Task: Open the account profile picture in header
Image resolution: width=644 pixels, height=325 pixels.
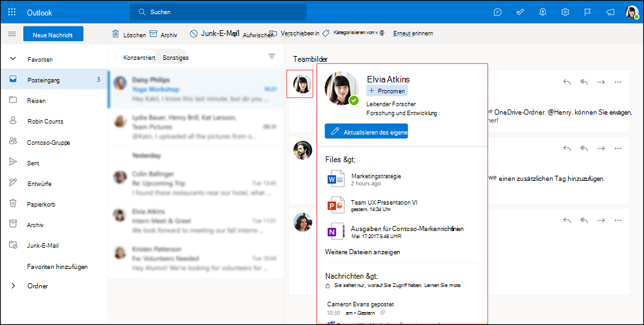Action: pyautogui.click(x=632, y=12)
